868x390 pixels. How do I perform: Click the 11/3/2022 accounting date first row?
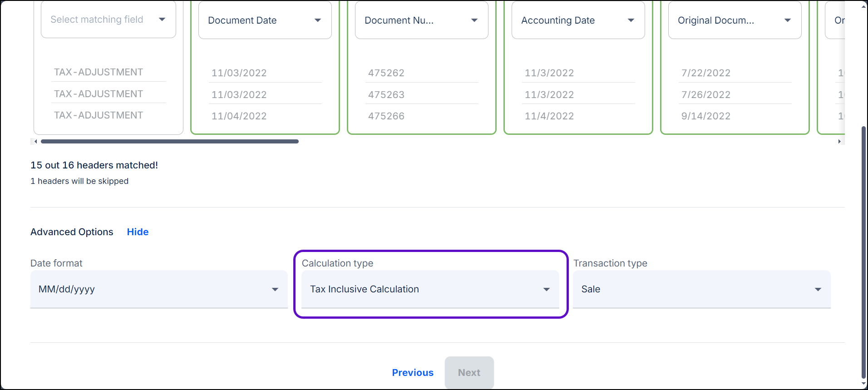pos(549,73)
